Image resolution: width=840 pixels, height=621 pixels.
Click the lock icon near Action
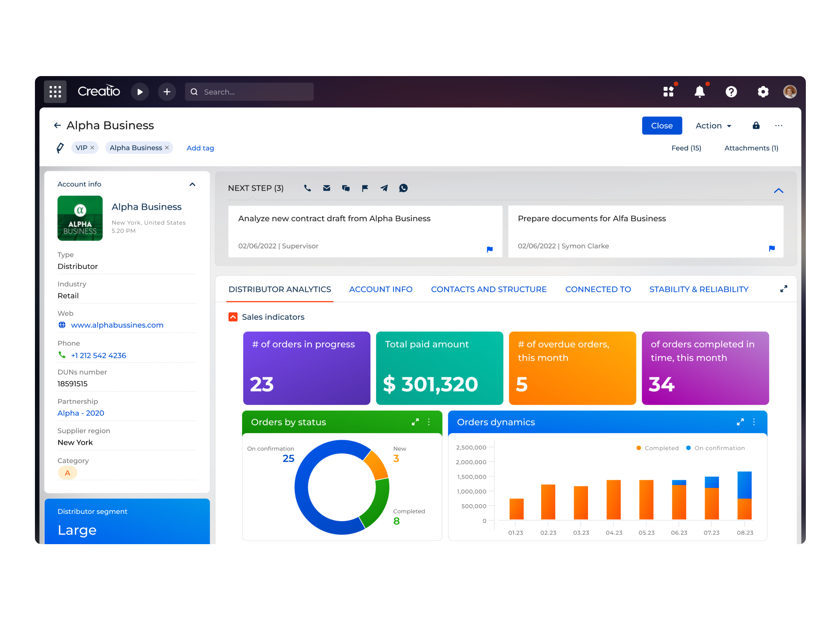[x=756, y=125]
